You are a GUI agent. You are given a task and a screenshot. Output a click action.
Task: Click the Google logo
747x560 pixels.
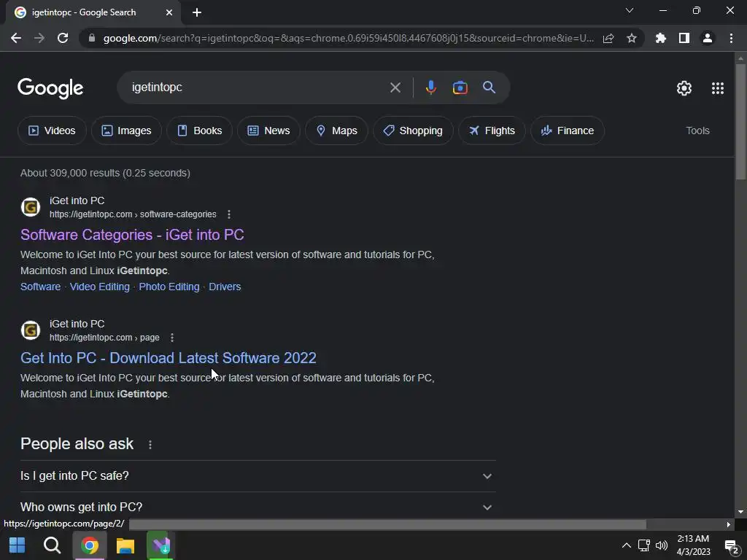pos(50,88)
